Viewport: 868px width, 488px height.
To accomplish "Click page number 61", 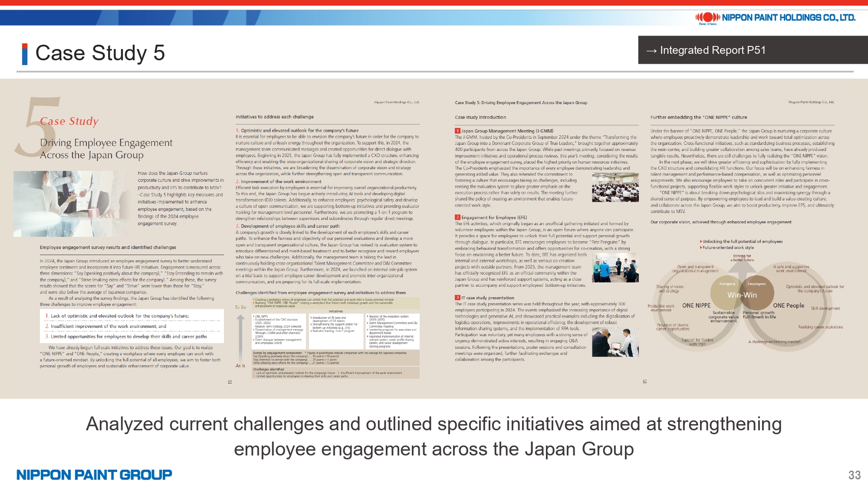I will coord(230,382).
